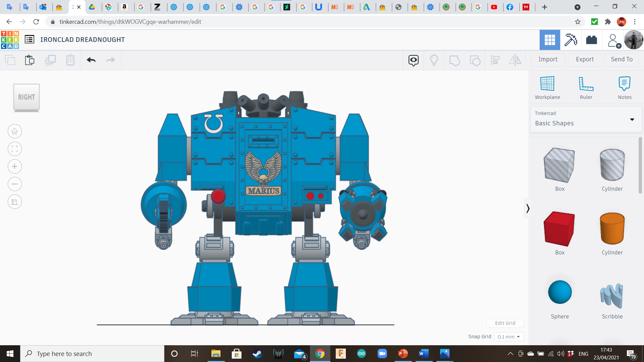Click the Group shapes icon
The width and height of the screenshot is (644, 362).
coord(454,60)
